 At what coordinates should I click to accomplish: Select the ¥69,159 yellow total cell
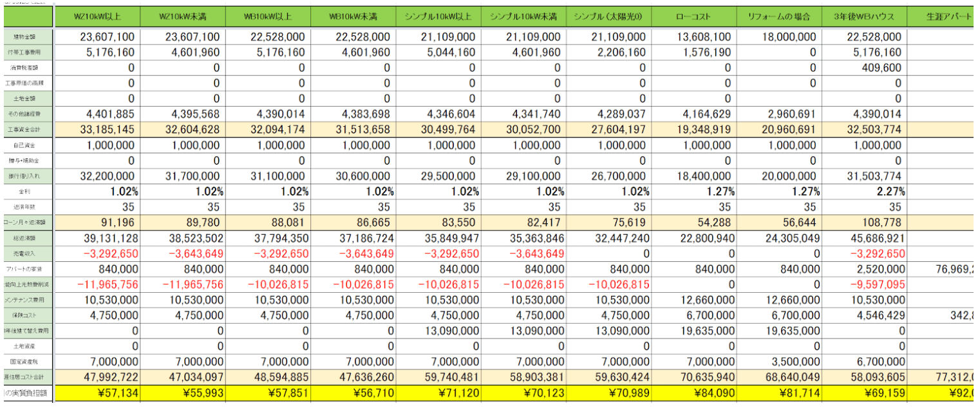coord(863,392)
